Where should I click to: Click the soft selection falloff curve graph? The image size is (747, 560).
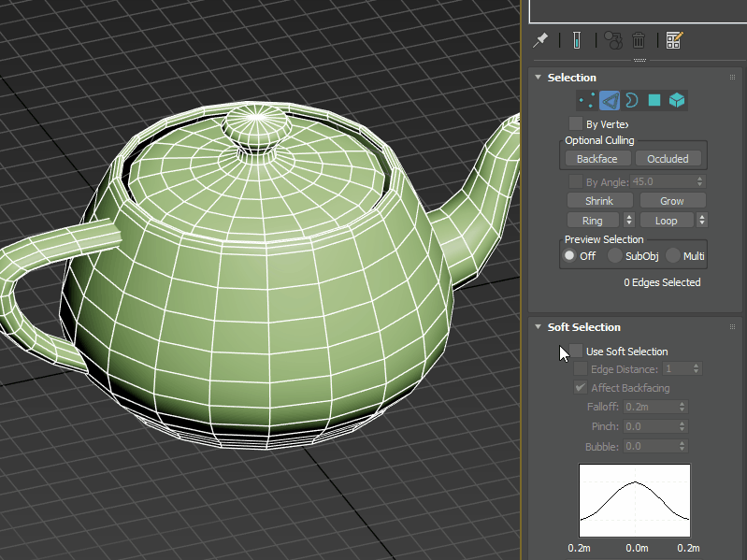pos(635,500)
